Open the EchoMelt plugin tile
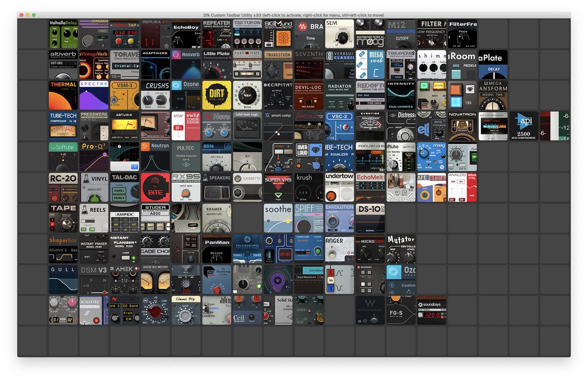Image resolution: width=588 pixels, height=380 pixels. (x=370, y=187)
